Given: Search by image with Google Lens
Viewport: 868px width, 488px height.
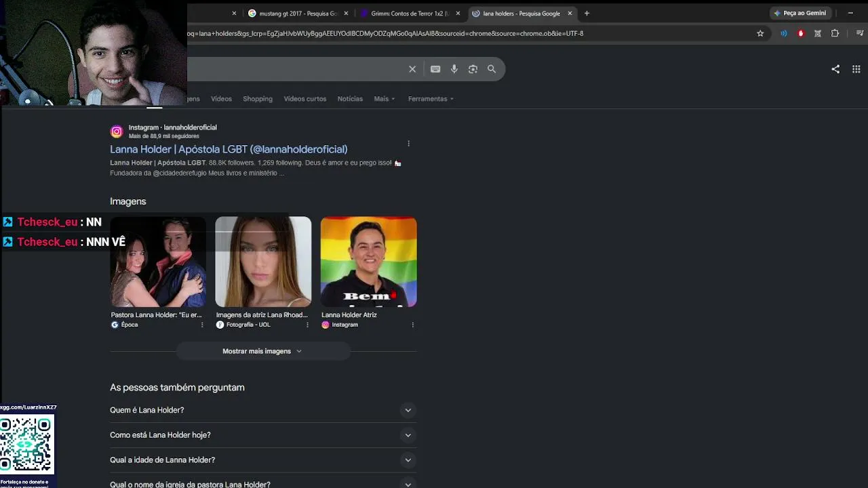Looking at the screenshot, I should 473,69.
